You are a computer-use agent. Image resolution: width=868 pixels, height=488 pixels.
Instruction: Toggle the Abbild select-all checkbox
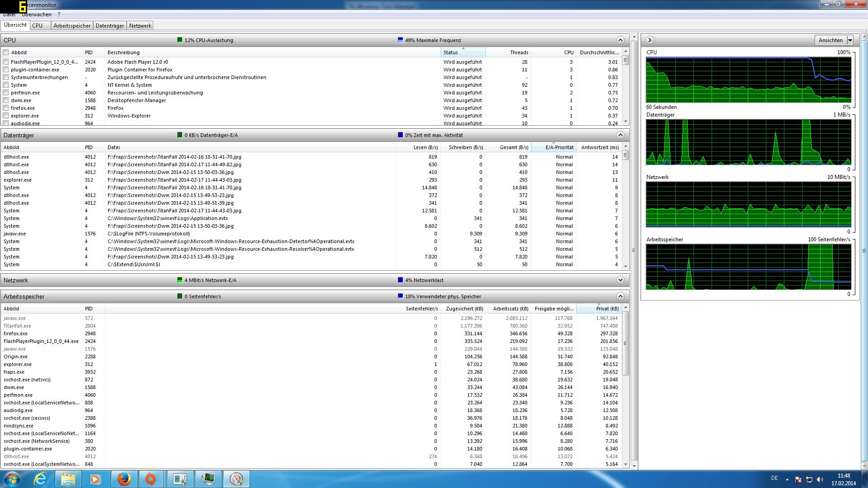[6, 52]
